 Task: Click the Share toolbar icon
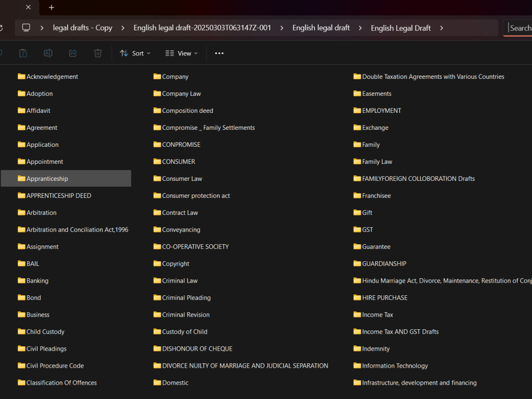click(73, 53)
